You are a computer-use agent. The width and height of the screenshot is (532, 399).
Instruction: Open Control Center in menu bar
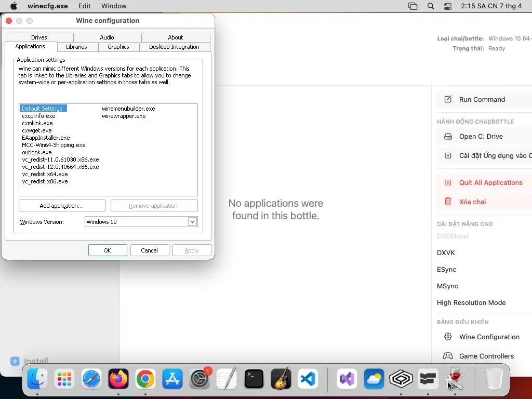click(x=448, y=6)
